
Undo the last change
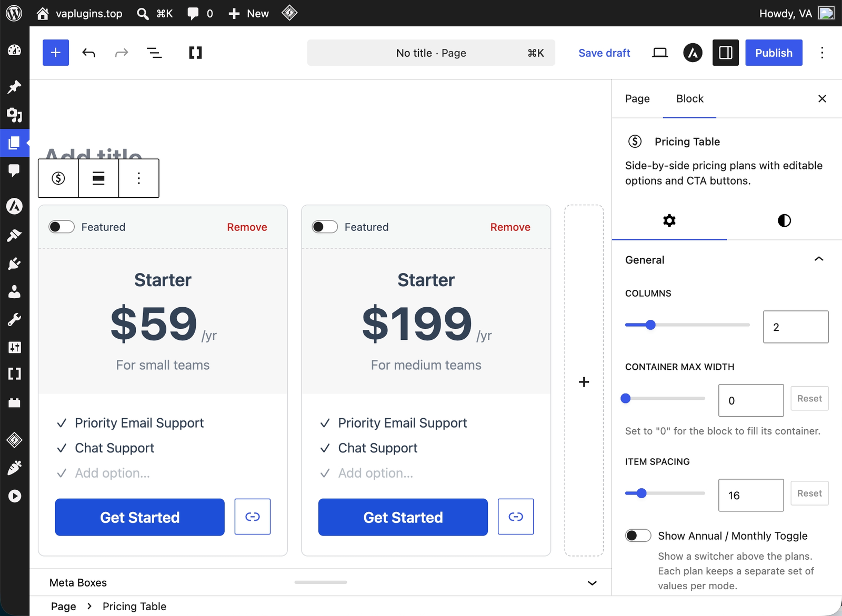(x=89, y=53)
